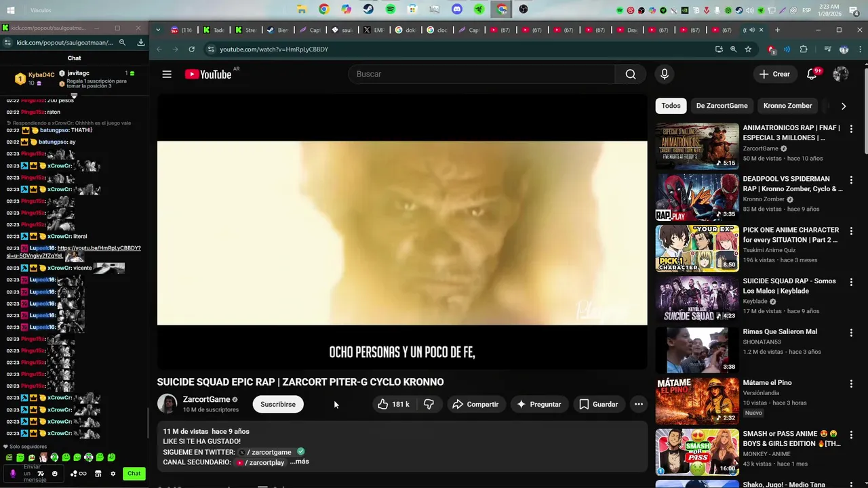
Task: Download icon in Kick popout address bar
Action: click(x=140, y=42)
